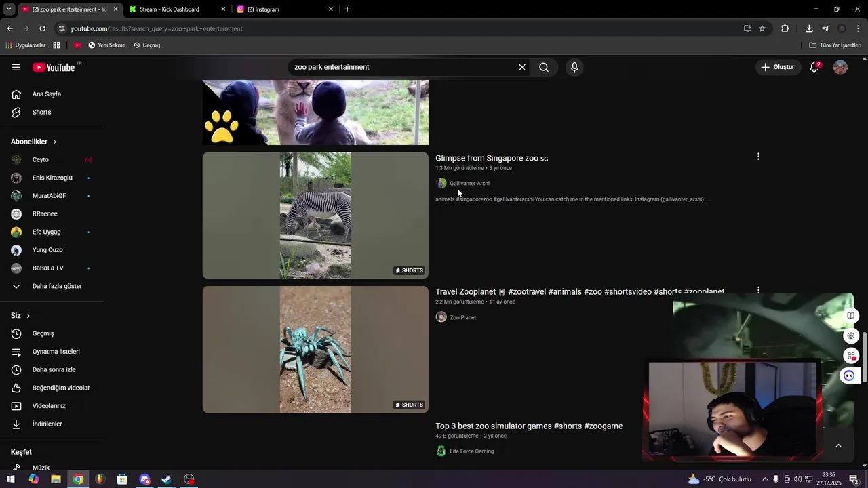Expand the Abonelikler section chevron
Screen dimensions: 868x488
(x=55, y=142)
